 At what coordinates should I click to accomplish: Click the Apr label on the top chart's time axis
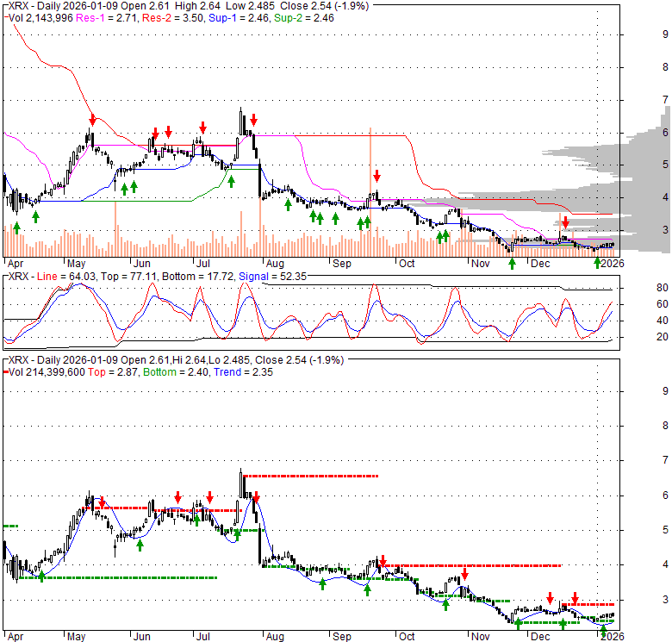16,263
